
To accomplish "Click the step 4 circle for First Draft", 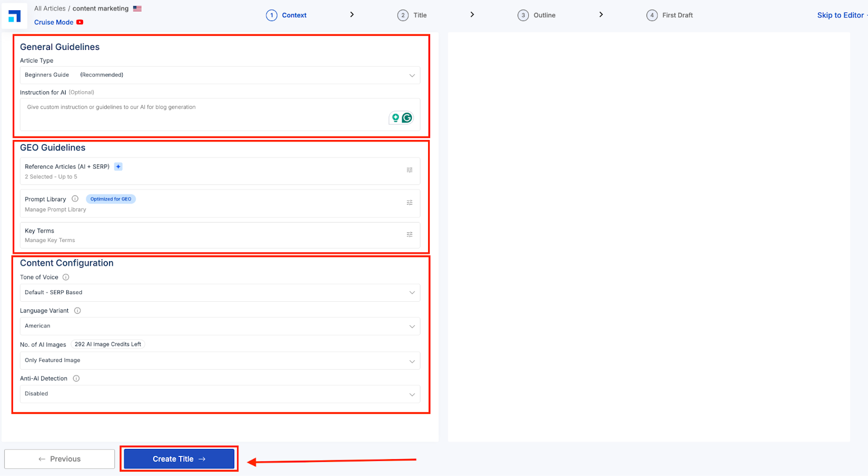I will (652, 15).
